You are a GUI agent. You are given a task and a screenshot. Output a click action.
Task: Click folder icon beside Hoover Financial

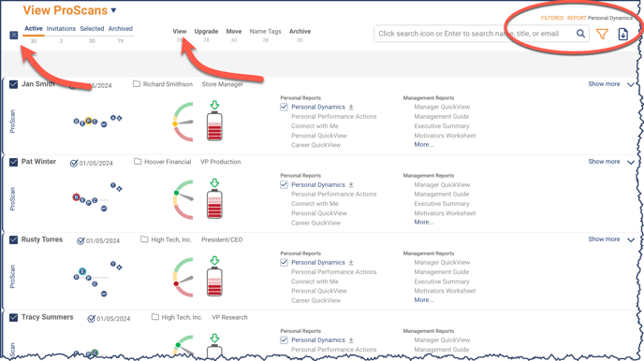pyautogui.click(x=138, y=162)
